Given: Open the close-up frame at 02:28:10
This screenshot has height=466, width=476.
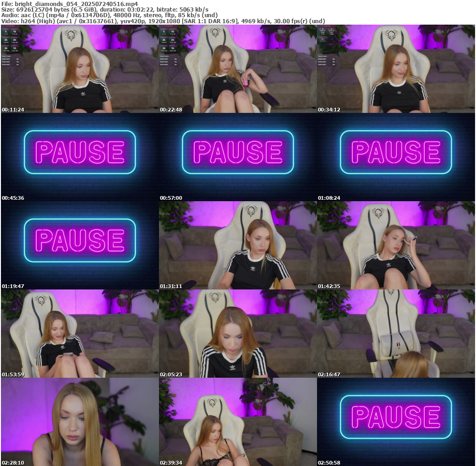Looking at the screenshot, I should pyautogui.click(x=79, y=422).
